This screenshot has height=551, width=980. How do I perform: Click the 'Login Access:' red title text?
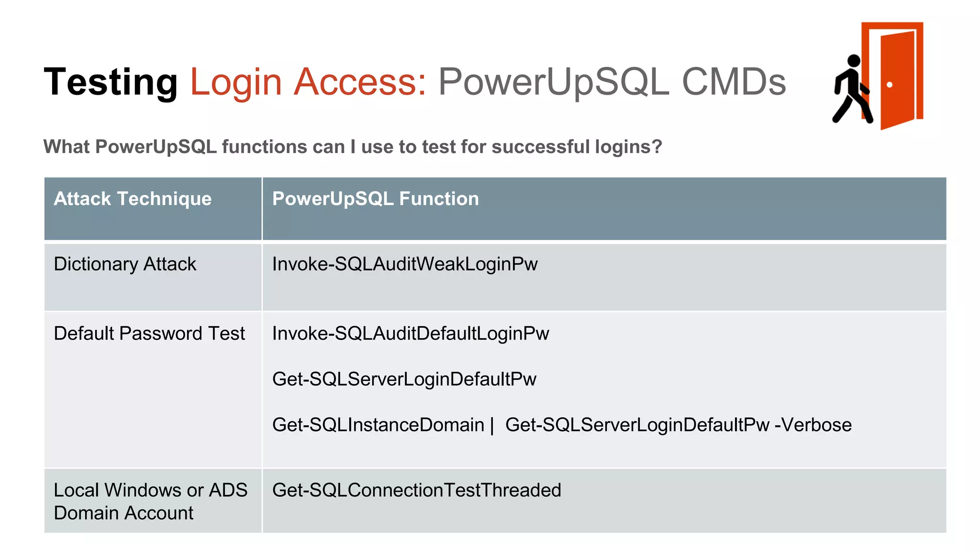pyautogui.click(x=308, y=82)
